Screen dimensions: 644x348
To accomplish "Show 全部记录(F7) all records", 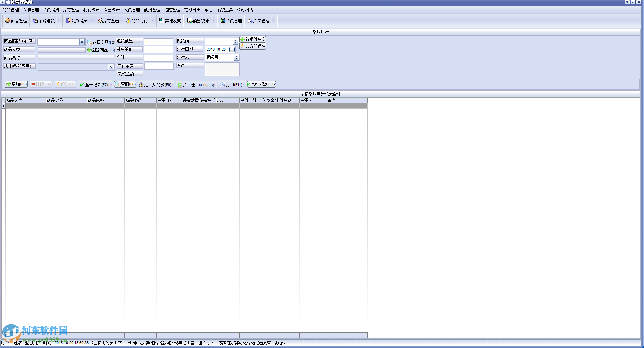I will (x=94, y=85).
